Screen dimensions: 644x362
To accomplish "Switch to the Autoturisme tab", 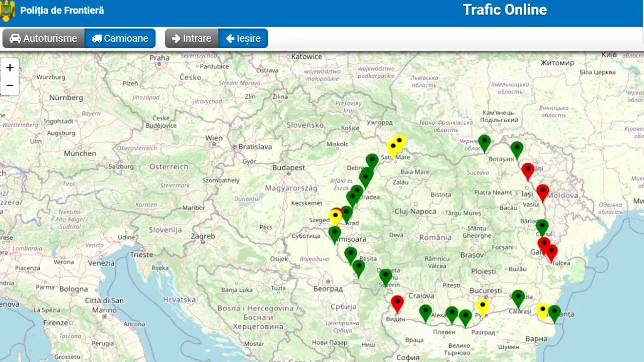I will [43, 38].
